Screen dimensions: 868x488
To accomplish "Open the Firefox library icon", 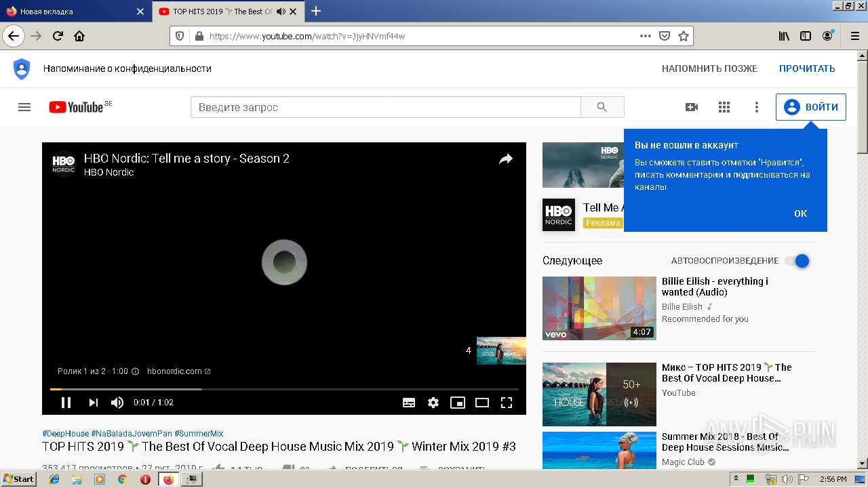I will coord(784,36).
